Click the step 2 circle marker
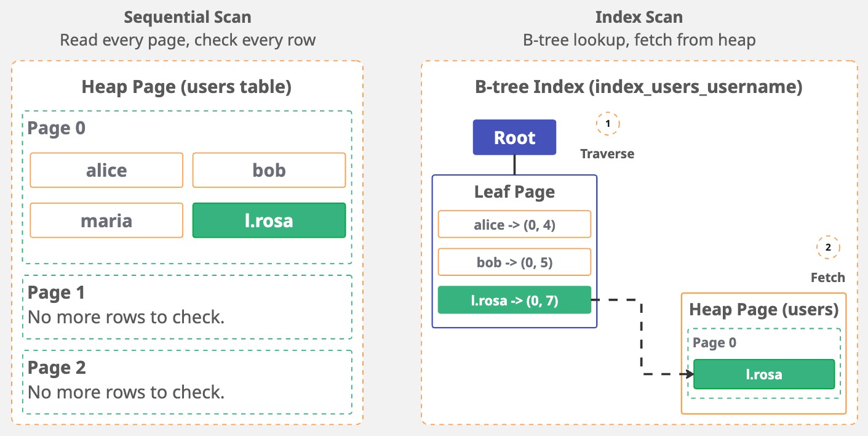 (827, 248)
